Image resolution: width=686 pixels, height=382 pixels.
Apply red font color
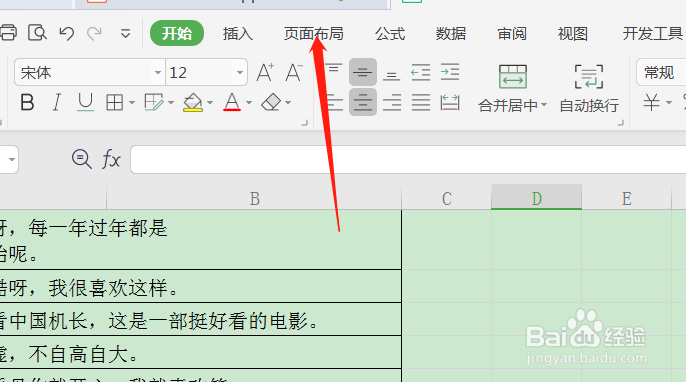click(232, 103)
